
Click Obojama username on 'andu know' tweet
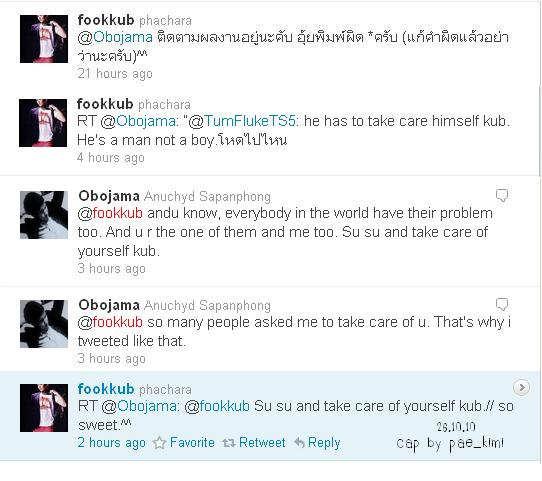point(109,196)
